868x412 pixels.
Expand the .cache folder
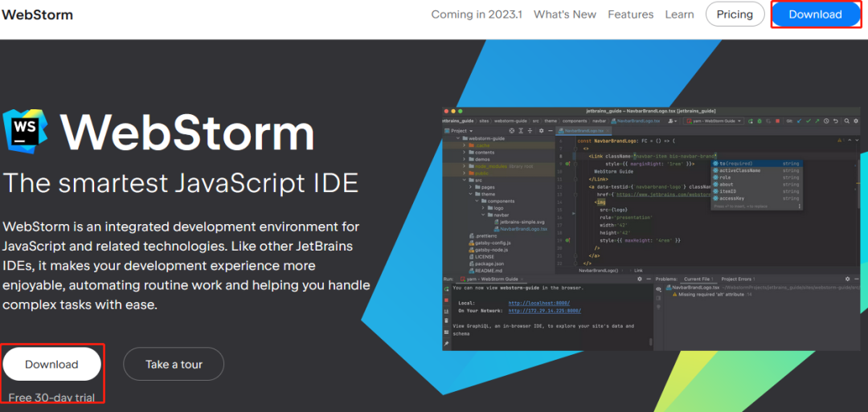[465, 145]
